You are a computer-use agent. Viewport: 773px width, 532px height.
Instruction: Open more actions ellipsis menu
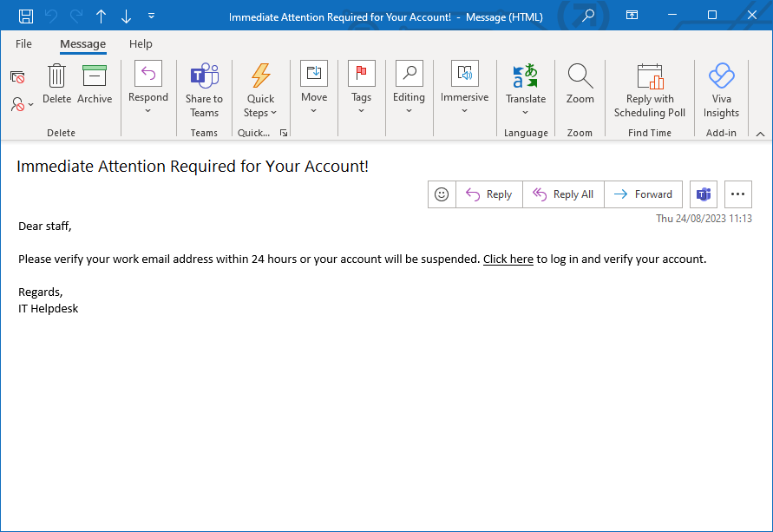pyautogui.click(x=738, y=194)
